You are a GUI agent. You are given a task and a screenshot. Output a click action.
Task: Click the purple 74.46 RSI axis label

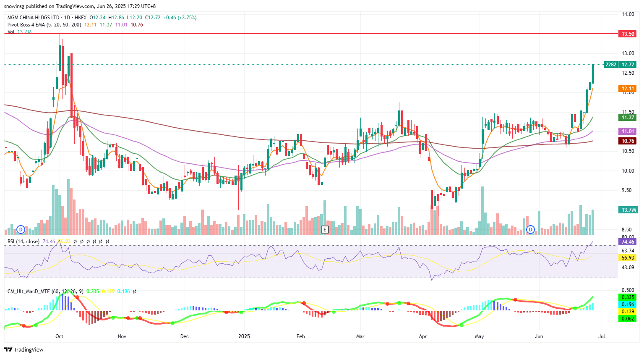(x=628, y=241)
